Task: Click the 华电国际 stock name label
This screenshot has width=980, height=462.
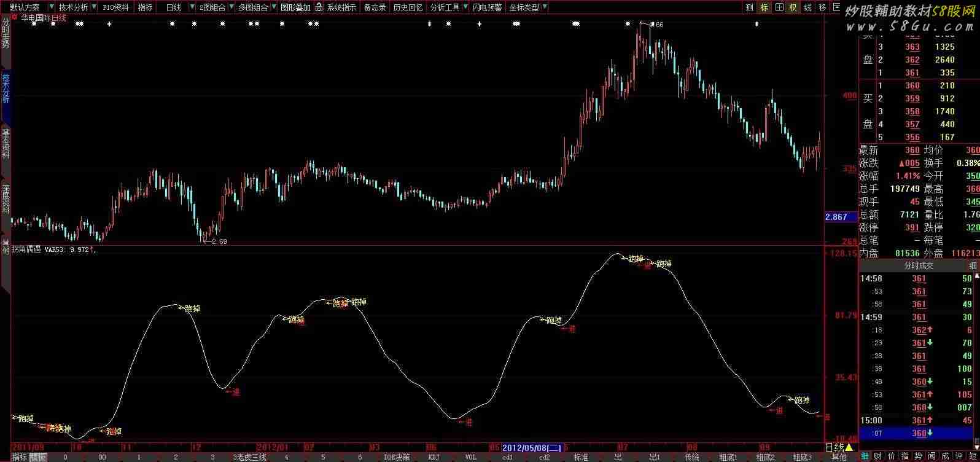Action: click(x=35, y=18)
